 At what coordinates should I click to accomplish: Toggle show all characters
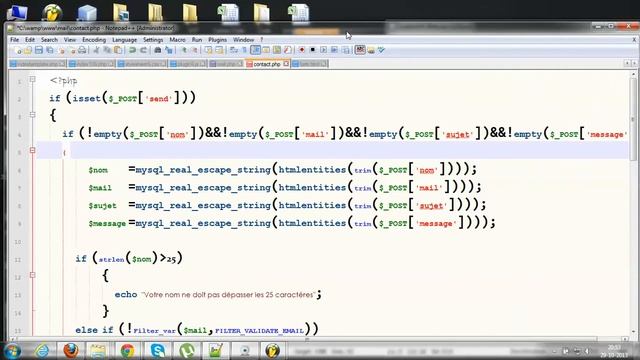pos(244,50)
